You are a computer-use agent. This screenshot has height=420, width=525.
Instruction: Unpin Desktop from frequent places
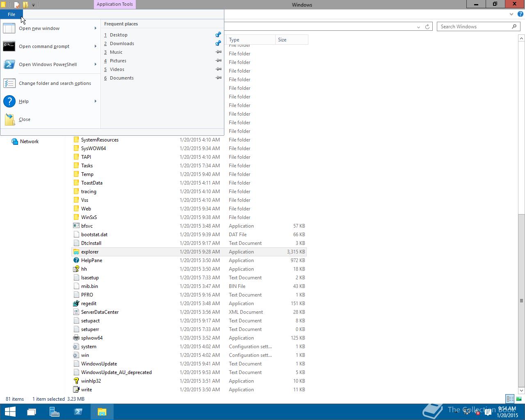pos(218,35)
